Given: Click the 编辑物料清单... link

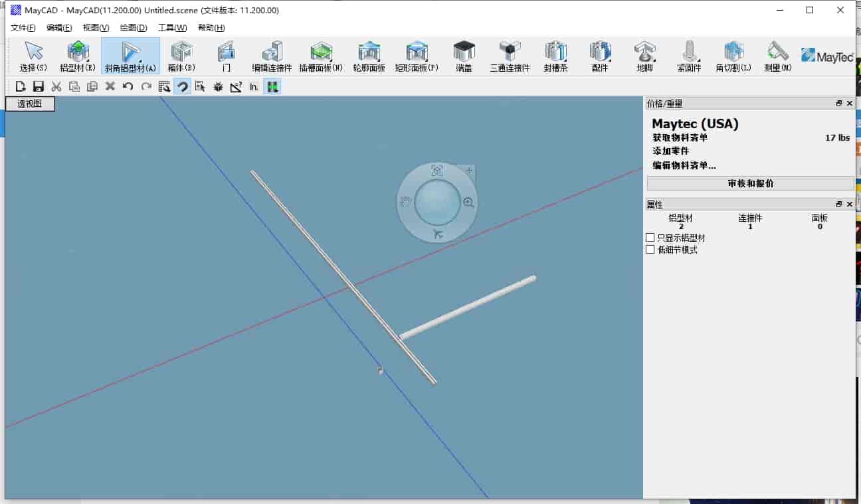Looking at the screenshot, I should [684, 165].
